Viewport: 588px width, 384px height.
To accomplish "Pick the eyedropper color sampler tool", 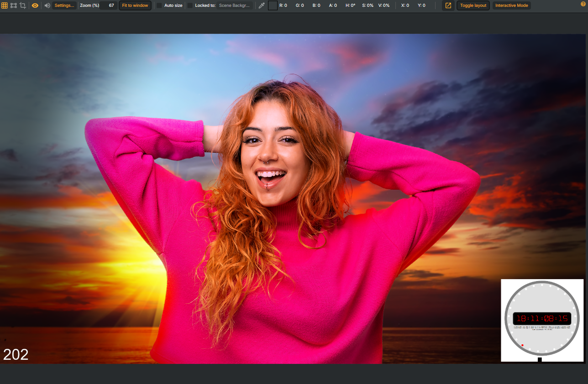I will (x=262, y=5).
